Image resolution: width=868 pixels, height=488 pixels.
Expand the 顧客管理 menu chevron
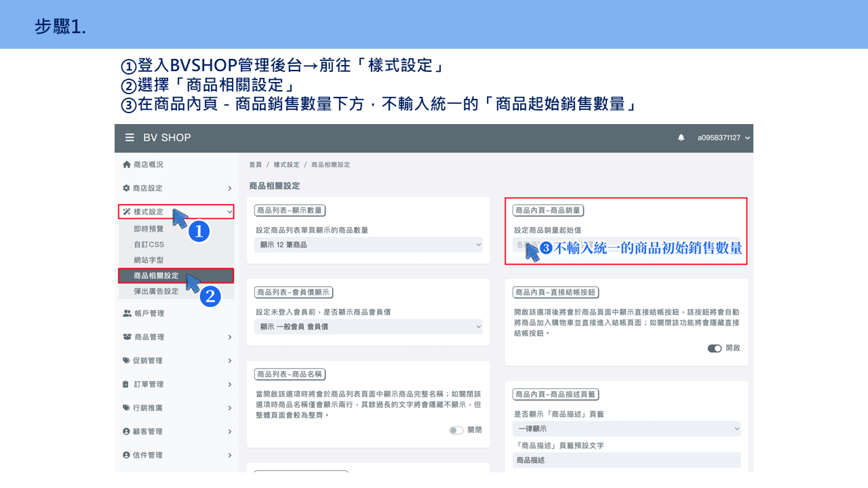click(230, 432)
